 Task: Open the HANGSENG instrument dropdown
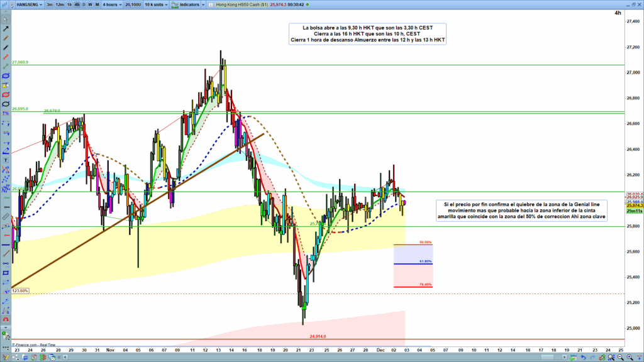click(23, 4)
